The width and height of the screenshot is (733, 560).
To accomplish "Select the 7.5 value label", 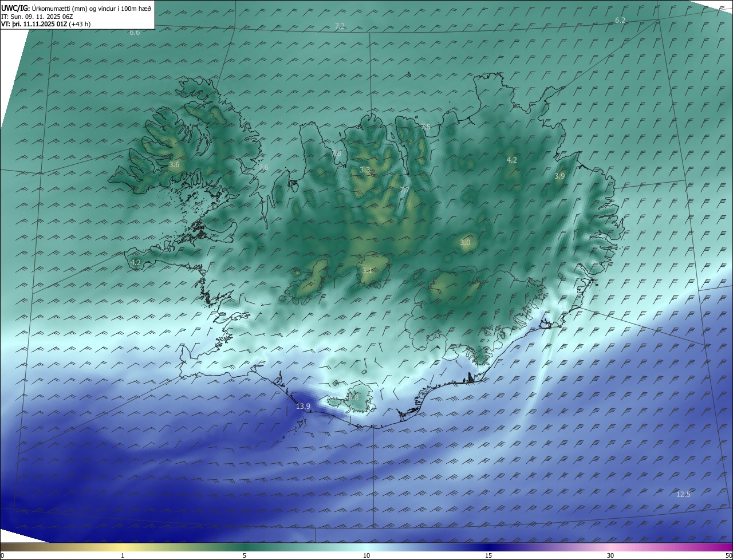I will pyautogui.click(x=425, y=127).
